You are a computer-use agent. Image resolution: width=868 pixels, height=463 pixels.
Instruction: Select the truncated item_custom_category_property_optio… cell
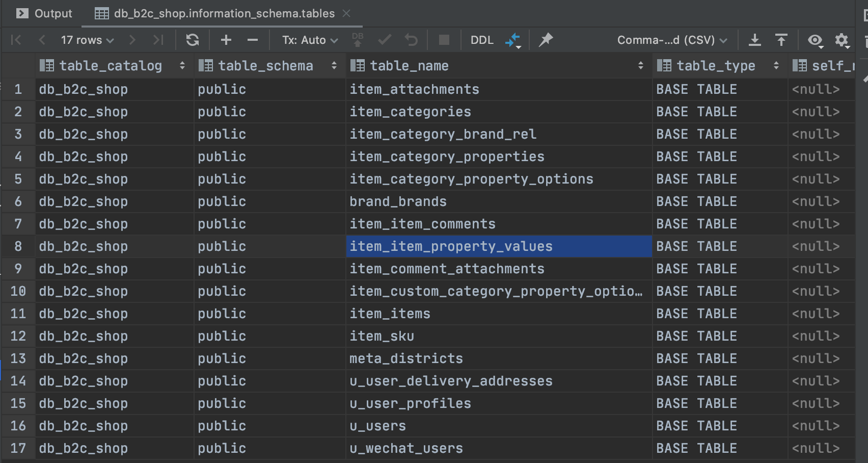tap(499, 291)
